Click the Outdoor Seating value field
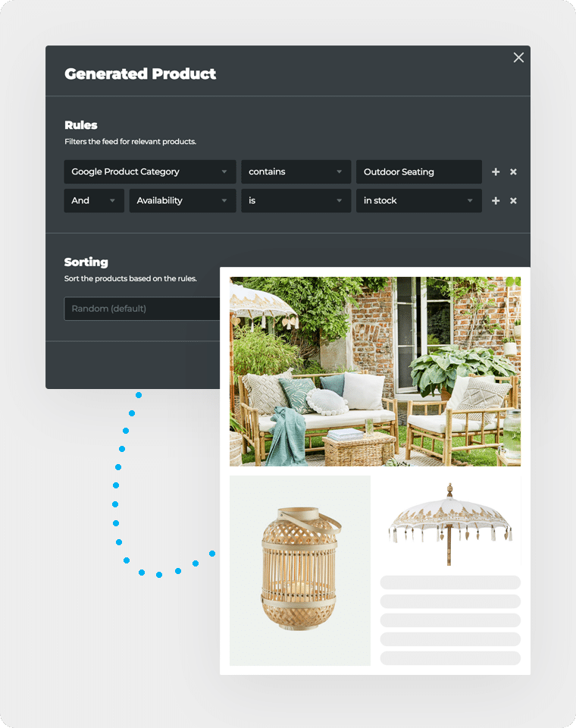Viewport: 576px width, 728px height. tap(418, 172)
